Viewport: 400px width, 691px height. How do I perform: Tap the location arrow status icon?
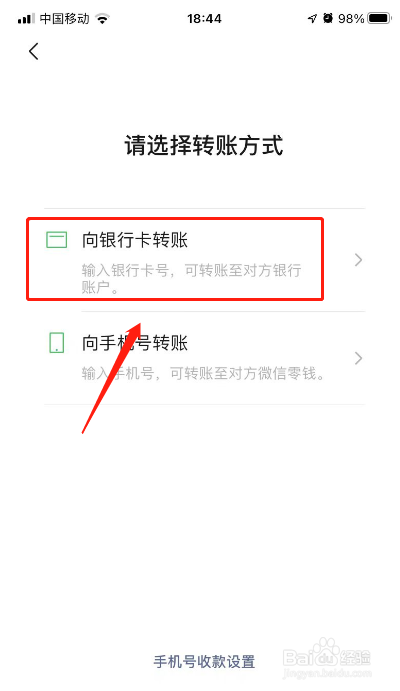[x=312, y=19]
